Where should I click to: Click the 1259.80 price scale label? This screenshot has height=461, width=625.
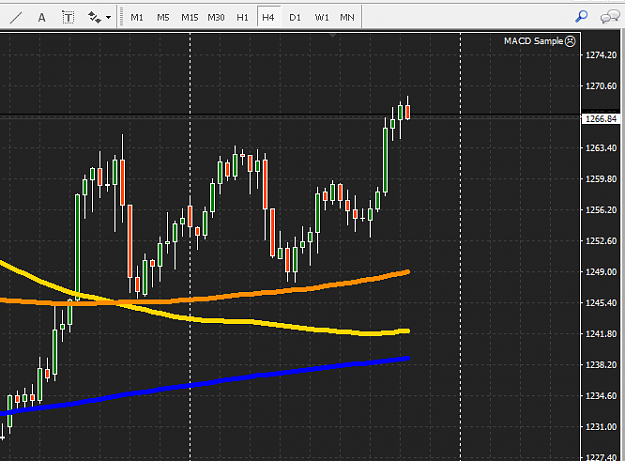coord(601,179)
